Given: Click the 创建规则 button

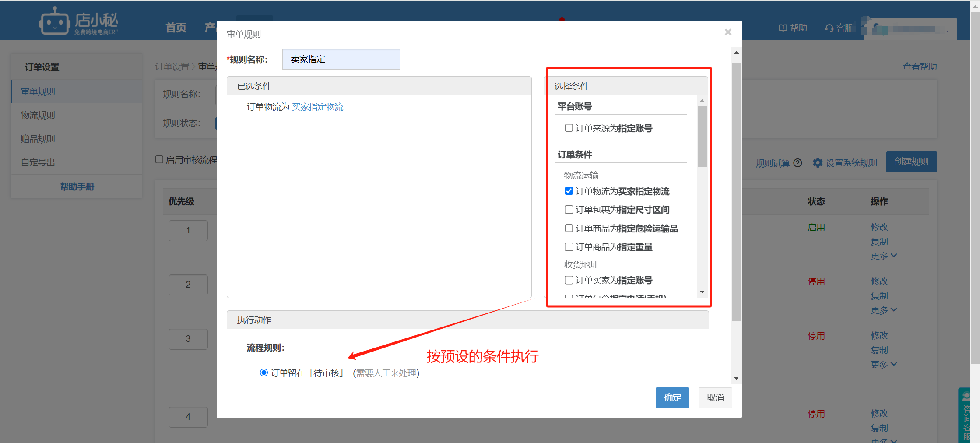Looking at the screenshot, I should (x=911, y=162).
